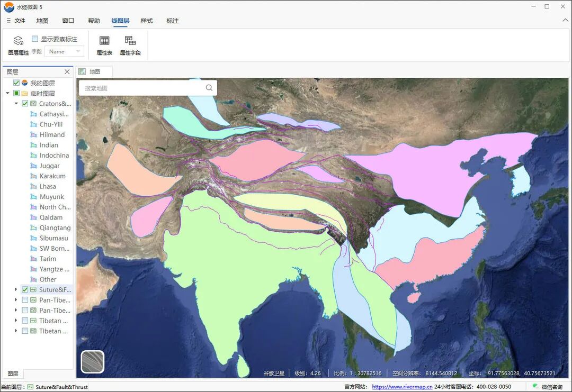Select the Juggar layer icon
The width and height of the screenshot is (572, 392).
[x=33, y=166]
